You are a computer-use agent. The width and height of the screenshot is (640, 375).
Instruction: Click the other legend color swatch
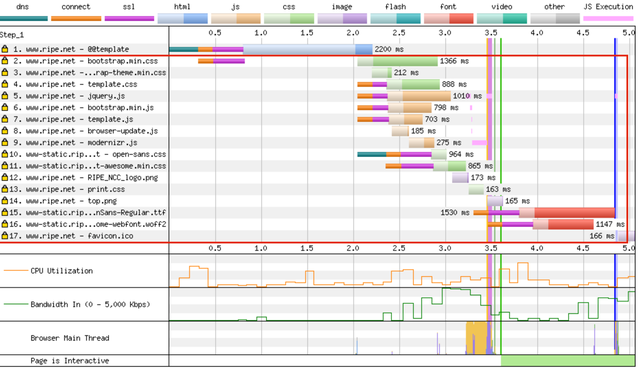pos(555,18)
